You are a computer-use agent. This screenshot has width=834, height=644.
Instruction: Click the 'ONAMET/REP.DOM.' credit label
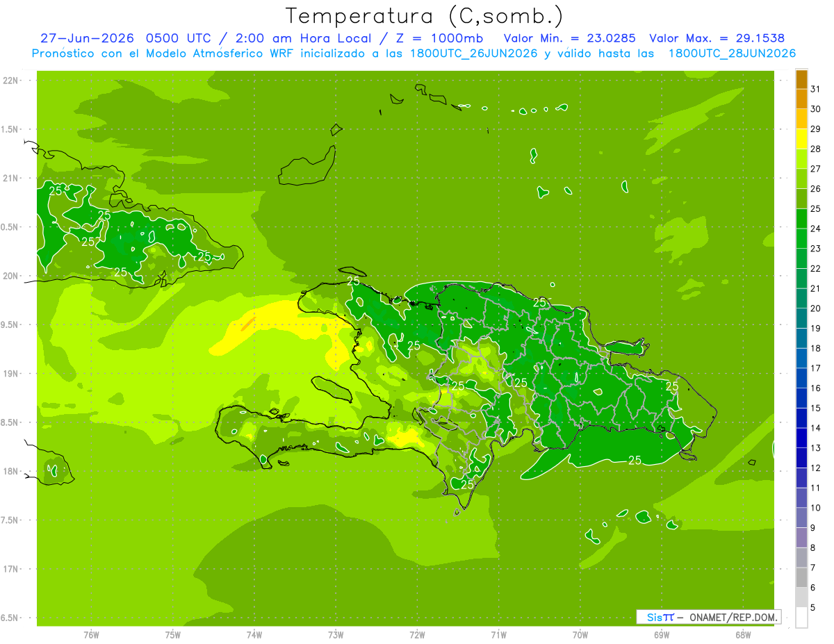[733, 616]
